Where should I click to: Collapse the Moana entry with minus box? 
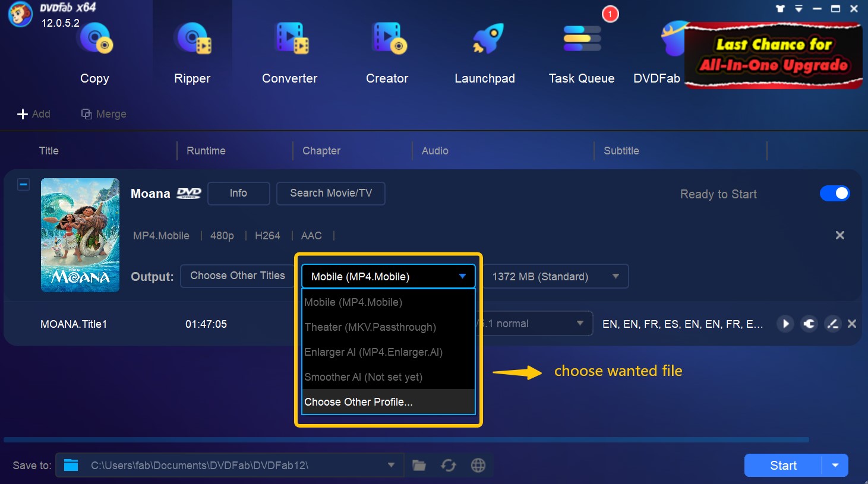[x=23, y=185]
